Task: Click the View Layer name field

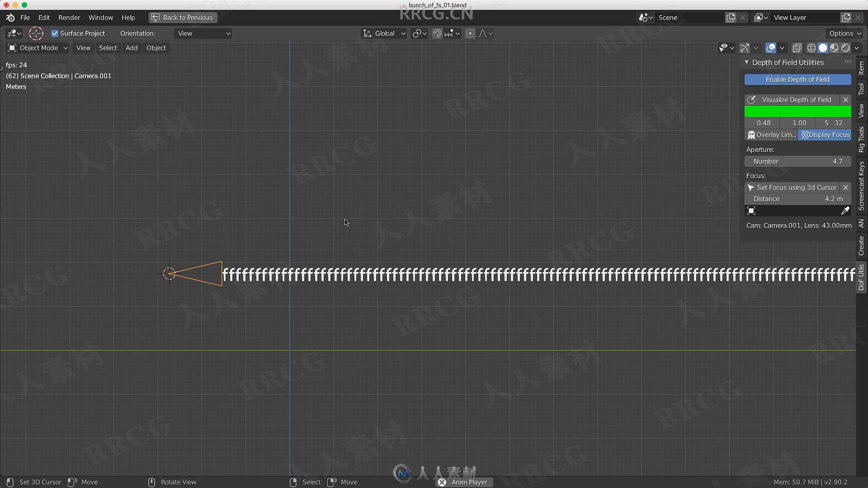Action: pos(805,18)
